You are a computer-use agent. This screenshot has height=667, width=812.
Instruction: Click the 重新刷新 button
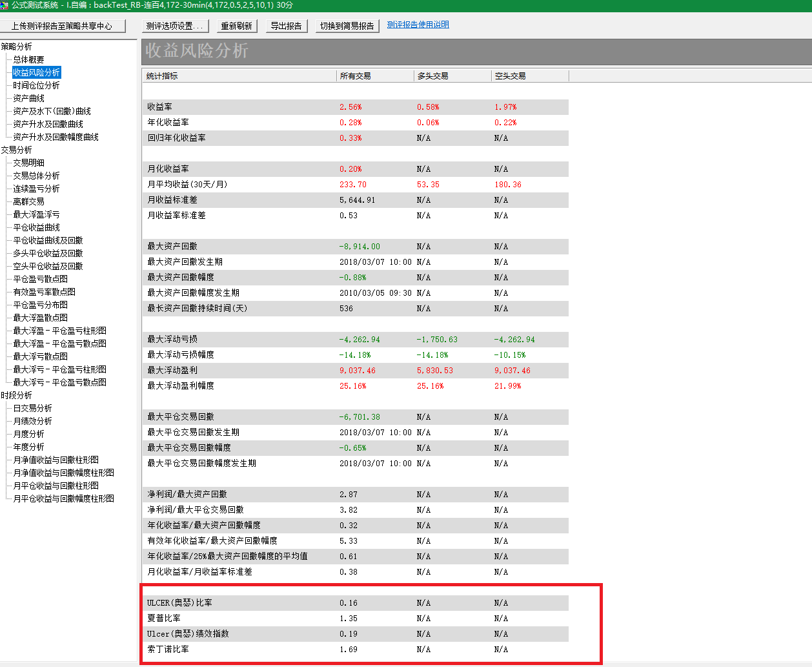237,26
